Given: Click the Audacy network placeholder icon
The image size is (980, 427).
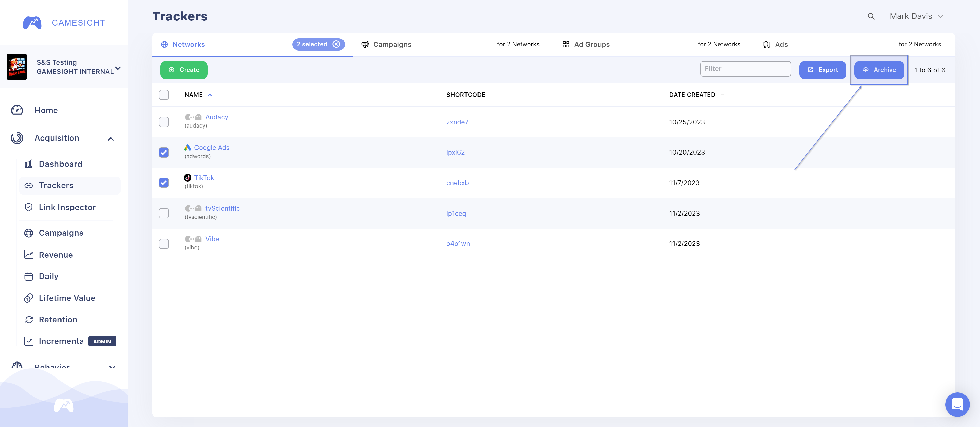Looking at the screenshot, I should pyautogui.click(x=193, y=117).
